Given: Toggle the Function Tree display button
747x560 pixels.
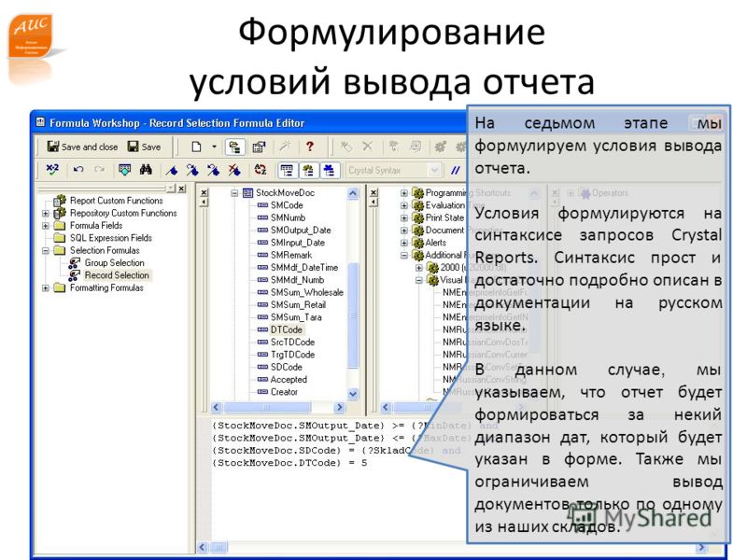Looking at the screenshot, I should (308, 170).
